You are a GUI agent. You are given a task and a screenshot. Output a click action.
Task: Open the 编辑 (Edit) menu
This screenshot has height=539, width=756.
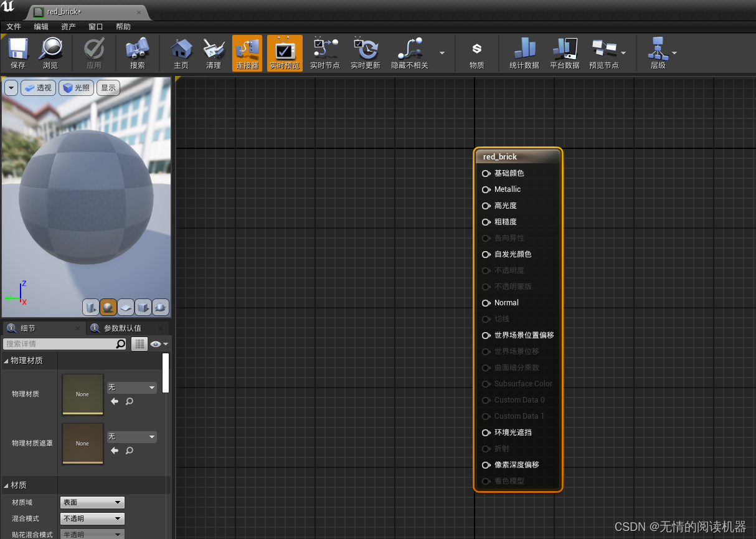[41, 27]
